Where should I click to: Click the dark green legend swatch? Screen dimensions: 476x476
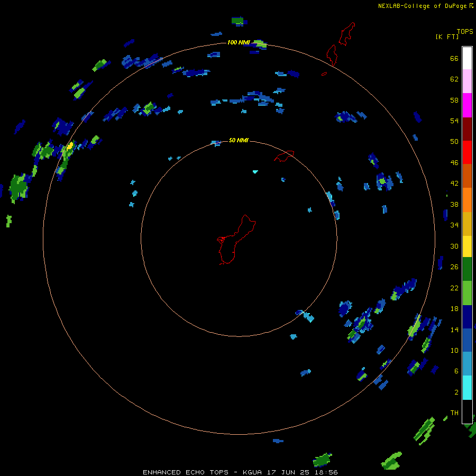467,269
